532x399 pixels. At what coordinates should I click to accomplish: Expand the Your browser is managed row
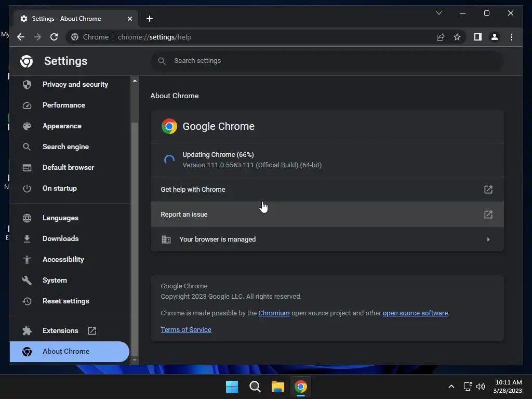(327, 240)
